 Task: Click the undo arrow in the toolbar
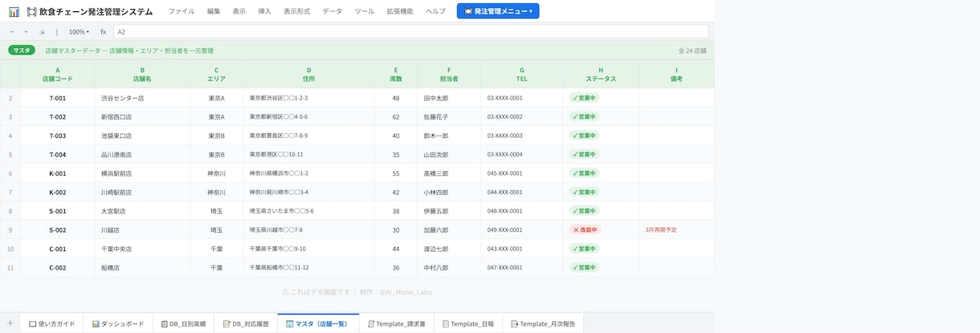tap(12, 32)
